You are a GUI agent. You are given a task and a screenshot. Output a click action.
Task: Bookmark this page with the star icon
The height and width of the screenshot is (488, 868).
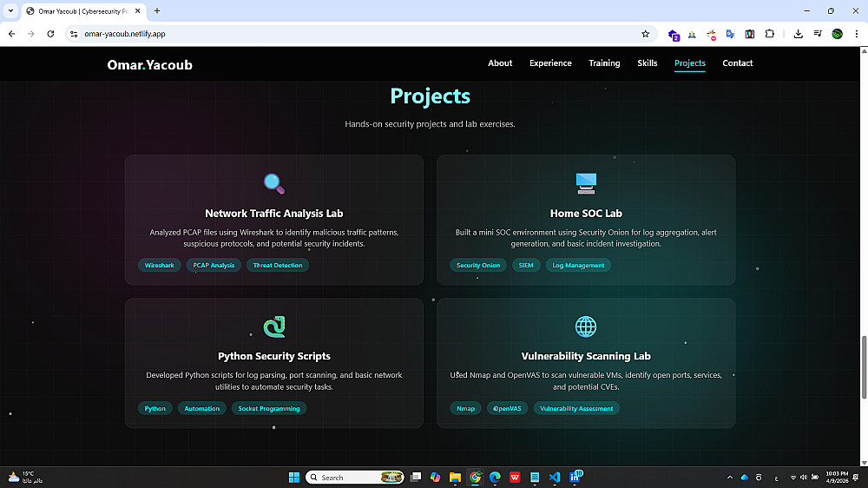tap(646, 34)
